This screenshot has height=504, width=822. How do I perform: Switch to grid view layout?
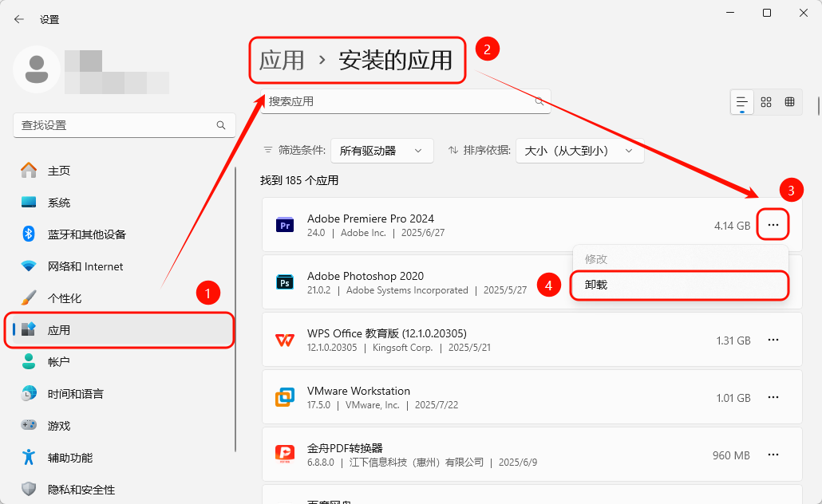766,102
